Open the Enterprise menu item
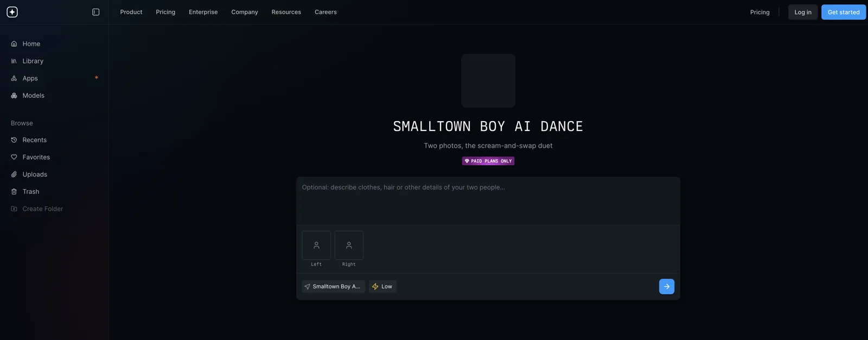 [x=203, y=12]
